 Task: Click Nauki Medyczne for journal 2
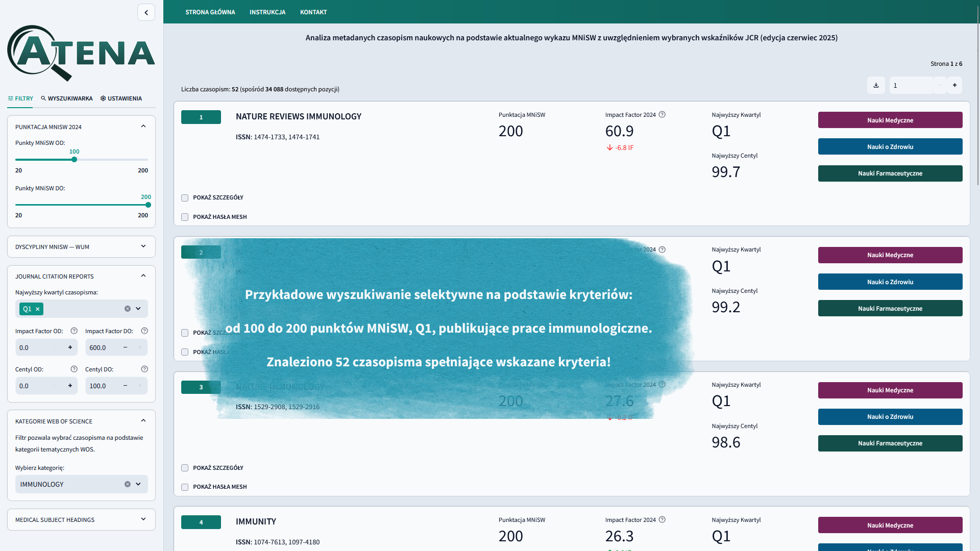point(890,255)
